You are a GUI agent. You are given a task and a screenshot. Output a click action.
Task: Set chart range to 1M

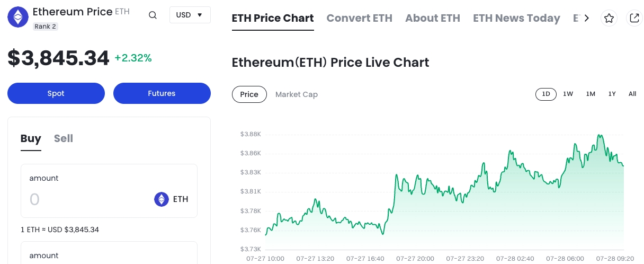pos(591,94)
